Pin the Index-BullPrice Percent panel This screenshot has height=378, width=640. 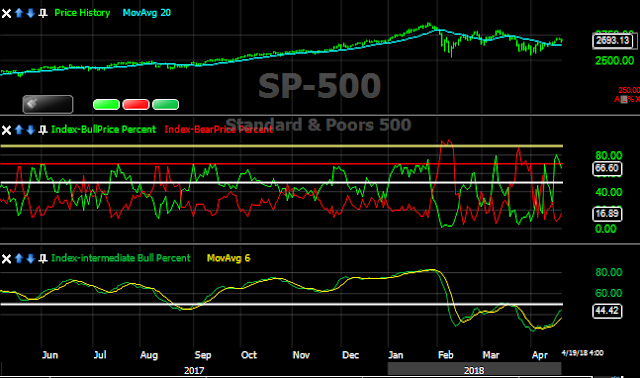click(x=42, y=130)
